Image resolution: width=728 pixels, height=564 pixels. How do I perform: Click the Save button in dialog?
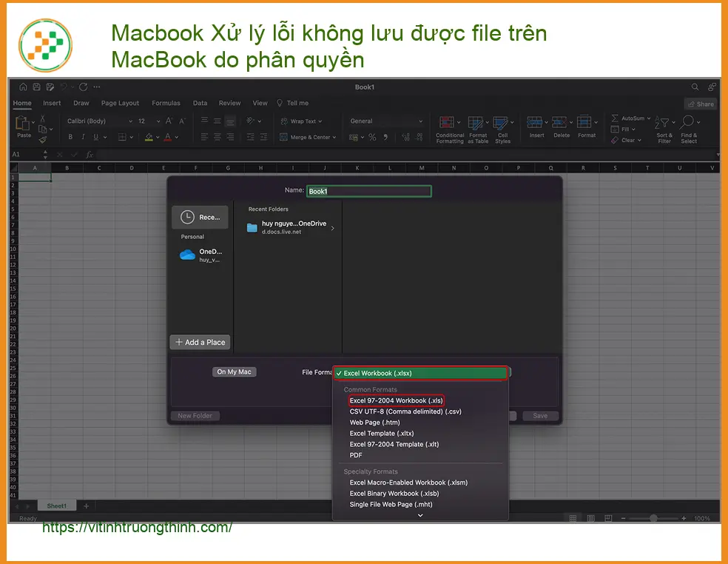point(540,416)
